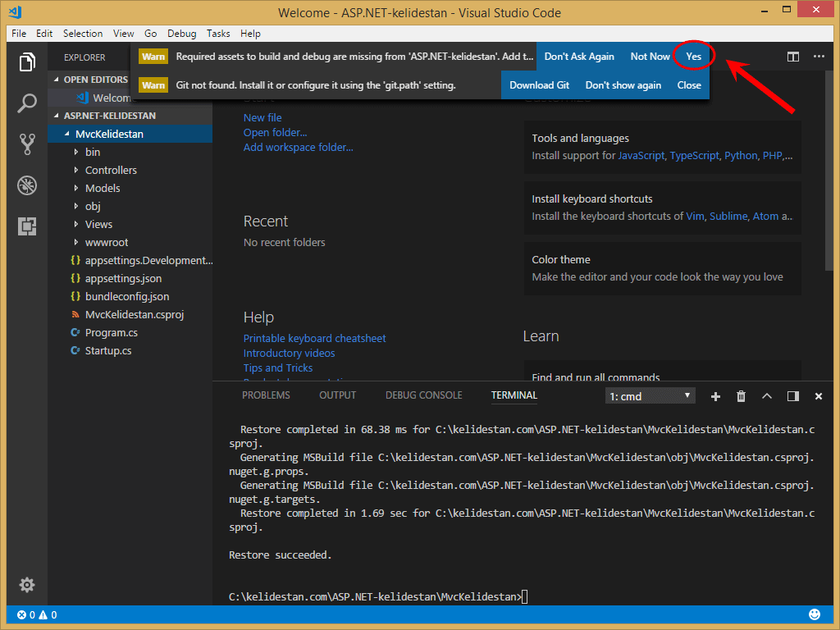
Task: Expand the Models folder
Action: [x=103, y=189]
